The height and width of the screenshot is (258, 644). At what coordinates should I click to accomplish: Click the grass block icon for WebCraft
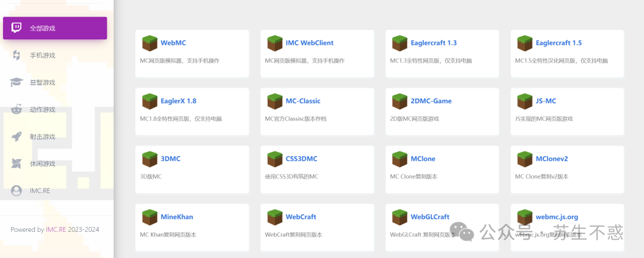coord(275,217)
